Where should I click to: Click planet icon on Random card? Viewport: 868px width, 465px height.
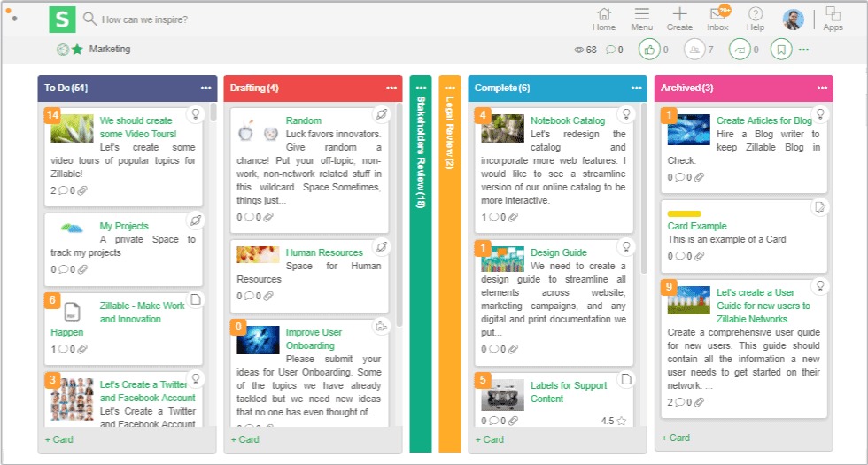click(x=382, y=114)
